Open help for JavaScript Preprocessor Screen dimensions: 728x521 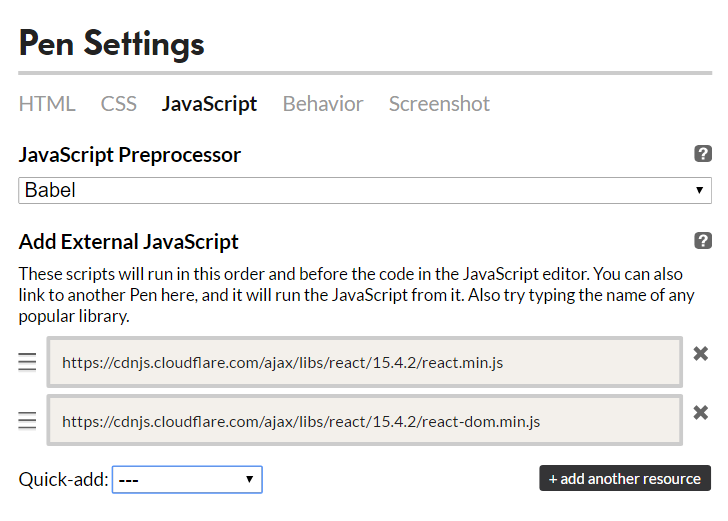702,154
